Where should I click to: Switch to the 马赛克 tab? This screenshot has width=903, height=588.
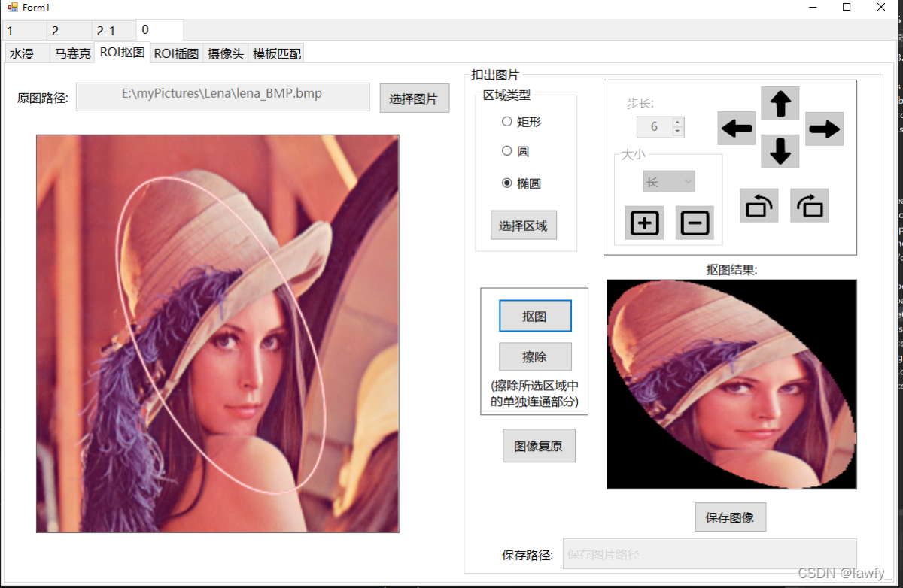click(x=72, y=53)
